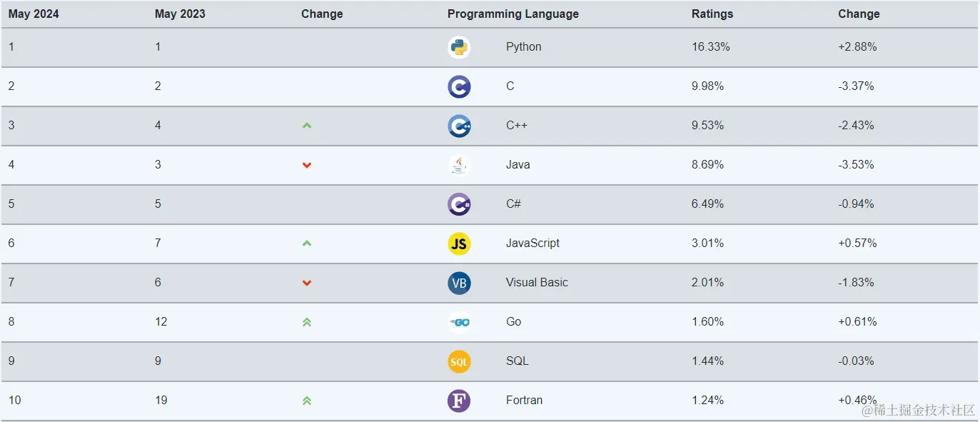This screenshot has height=422, width=980.
Task: Click the C language logo icon
Action: [459, 87]
